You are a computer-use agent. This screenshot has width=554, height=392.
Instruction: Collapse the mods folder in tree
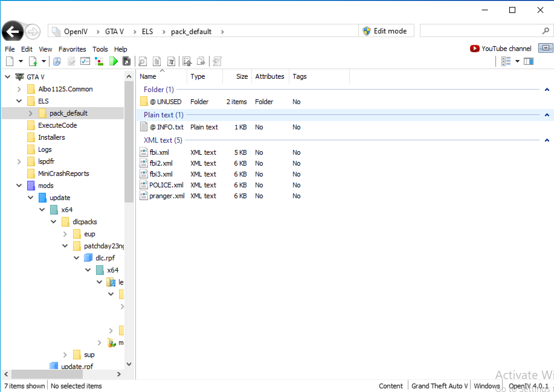pyautogui.click(x=19, y=186)
